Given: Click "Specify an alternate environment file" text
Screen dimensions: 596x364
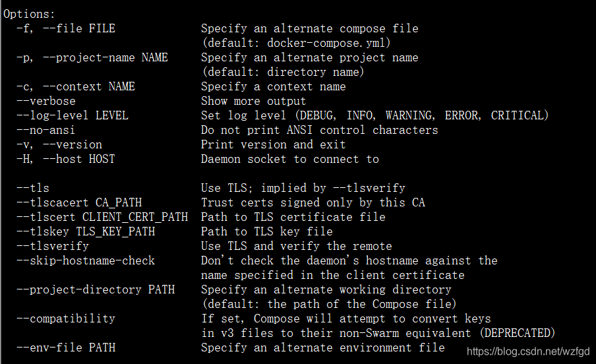Looking at the screenshot, I should click(323, 348).
